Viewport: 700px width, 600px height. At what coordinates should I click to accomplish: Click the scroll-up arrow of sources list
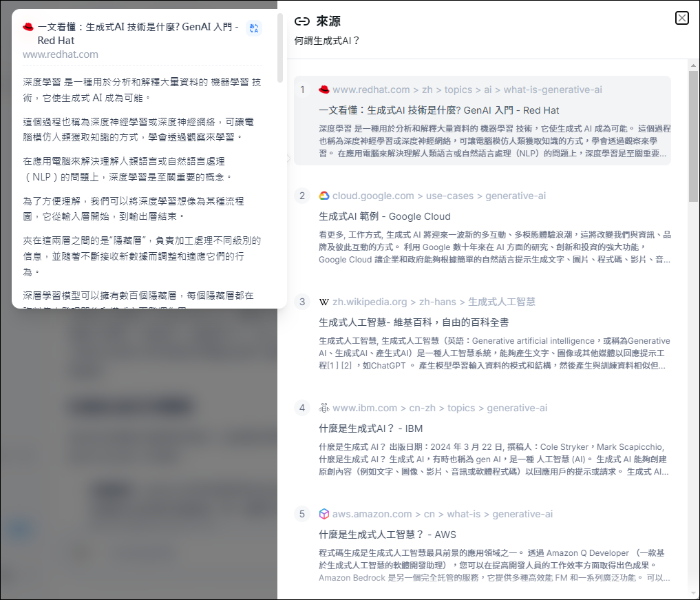click(693, 65)
